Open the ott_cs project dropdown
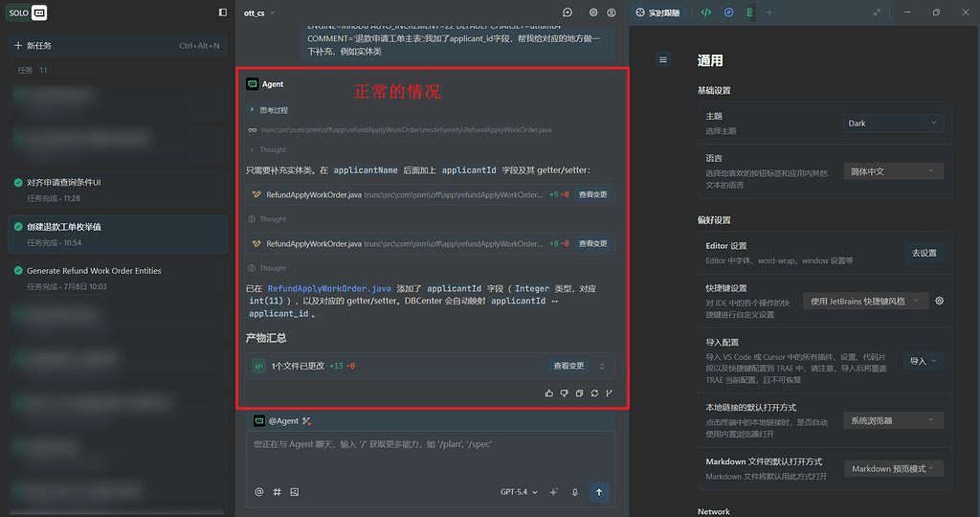This screenshot has height=517, width=980. tap(259, 13)
